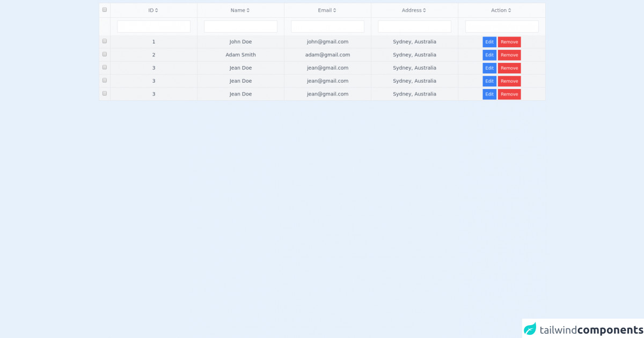This screenshot has width=644, height=338.
Task: Click the sort icon beside ID header
Action: tap(157, 10)
